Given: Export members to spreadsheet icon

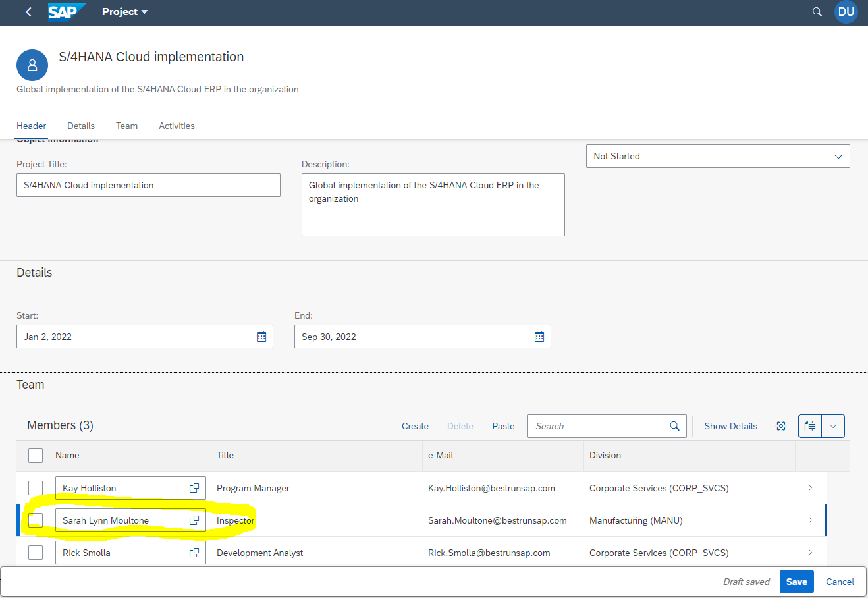Looking at the screenshot, I should [x=810, y=426].
